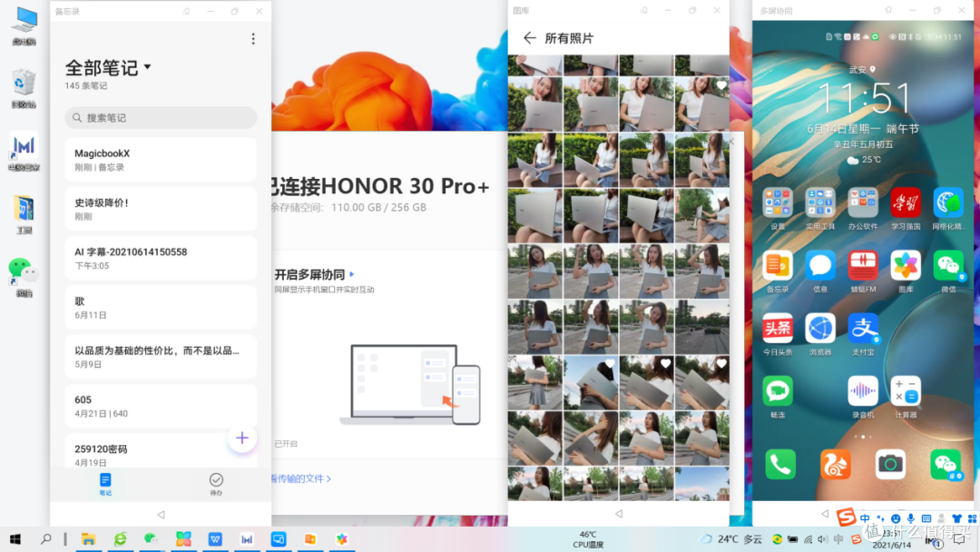Click the 搜索笔记 search field

pos(161,117)
